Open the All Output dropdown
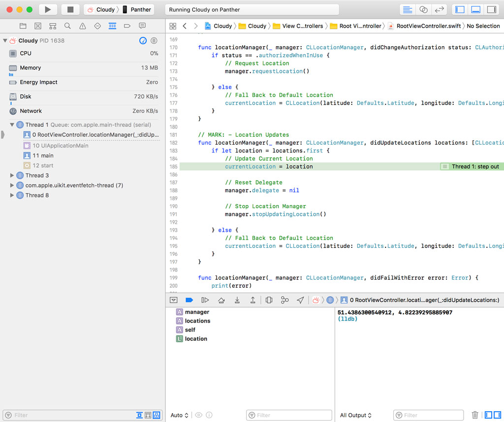This screenshot has height=422, width=504. point(356,415)
